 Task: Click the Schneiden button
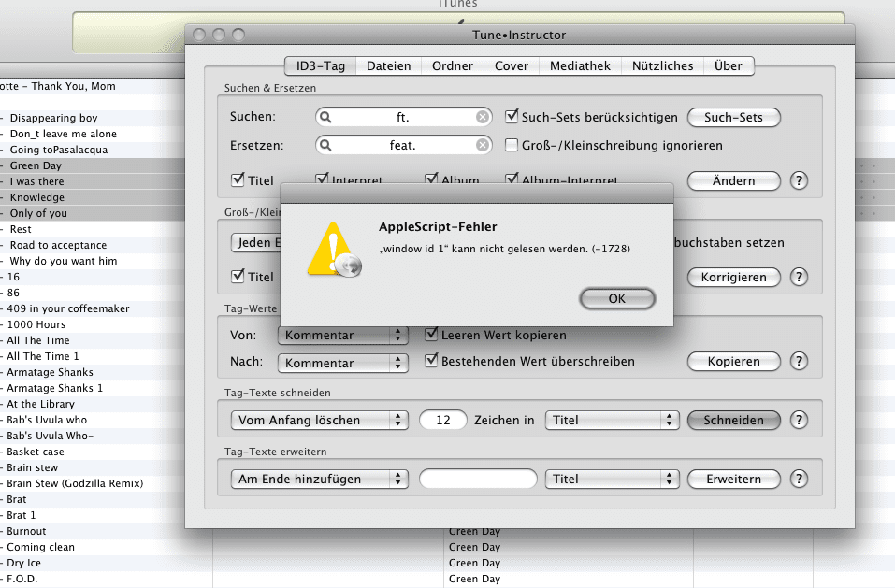[x=733, y=421]
